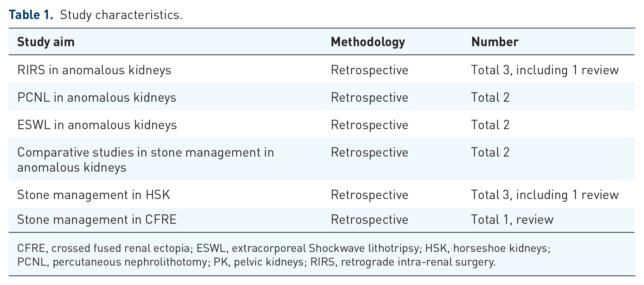Image resolution: width=644 pixels, height=285 pixels.
Task: Select the "Stone management in HSK" cell
Action: click(x=93, y=195)
